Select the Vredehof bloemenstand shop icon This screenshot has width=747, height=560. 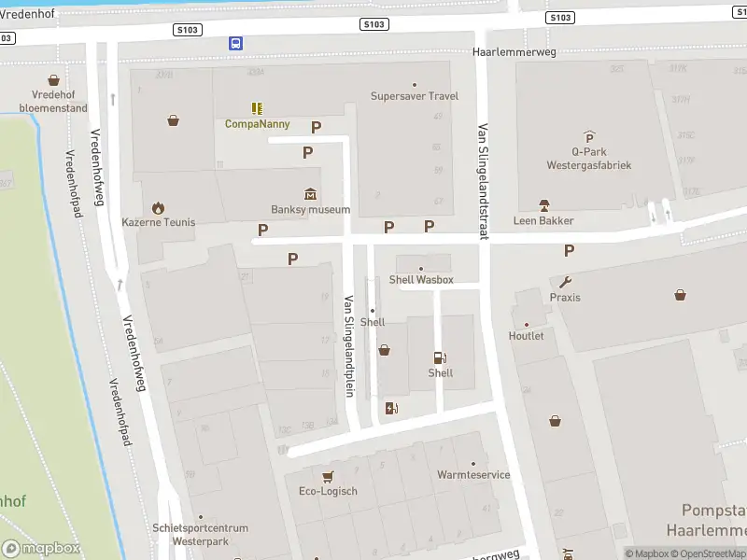pyautogui.click(x=54, y=81)
